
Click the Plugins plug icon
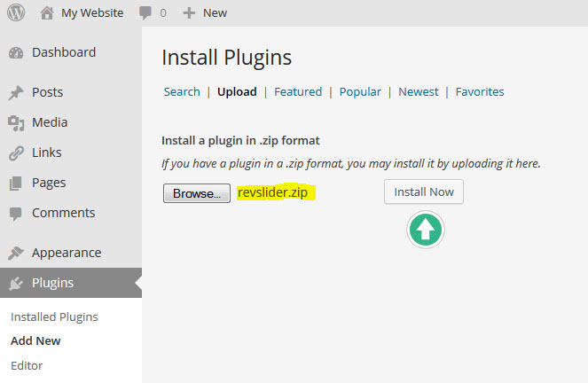[x=16, y=284]
